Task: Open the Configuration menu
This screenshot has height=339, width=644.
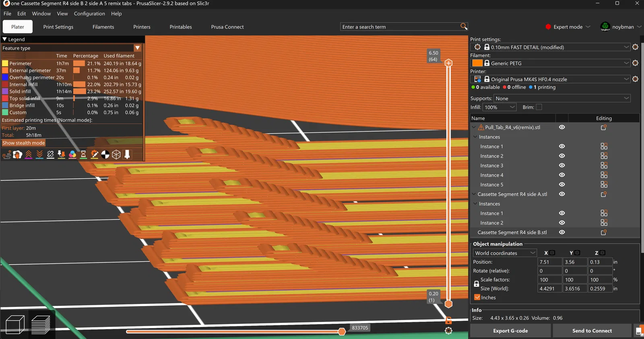Action: pyautogui.click(x=89, y=13)
